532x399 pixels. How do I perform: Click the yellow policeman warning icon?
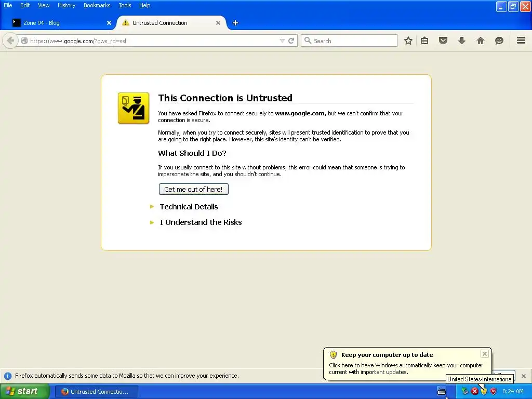134,108
